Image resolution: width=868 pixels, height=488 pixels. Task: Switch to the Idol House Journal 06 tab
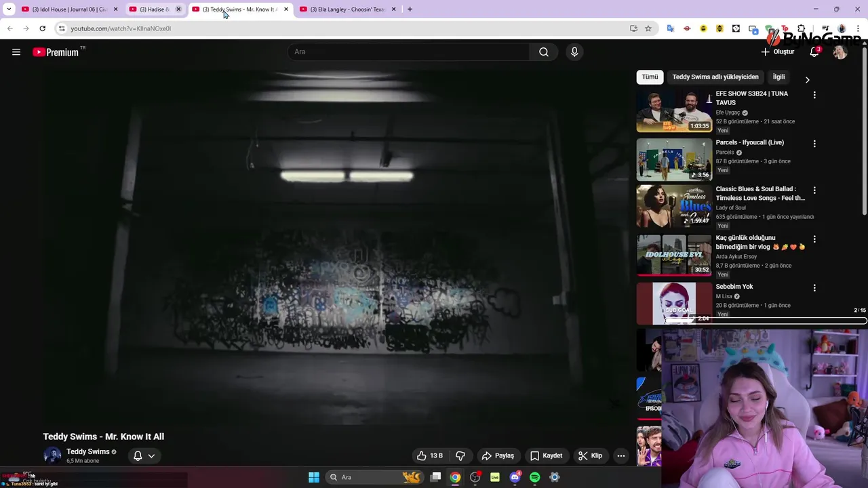click(70, 9)
